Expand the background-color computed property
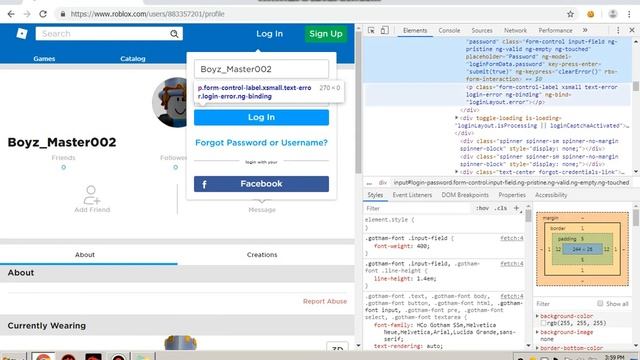The image size is (640, 360). click(x=538, y=316)
